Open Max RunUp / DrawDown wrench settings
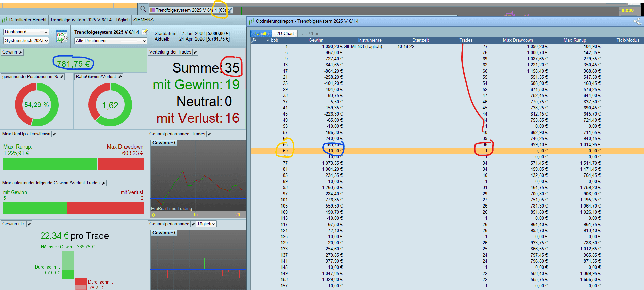The width and height of the screenshot is (644, 290). [54, 134]
